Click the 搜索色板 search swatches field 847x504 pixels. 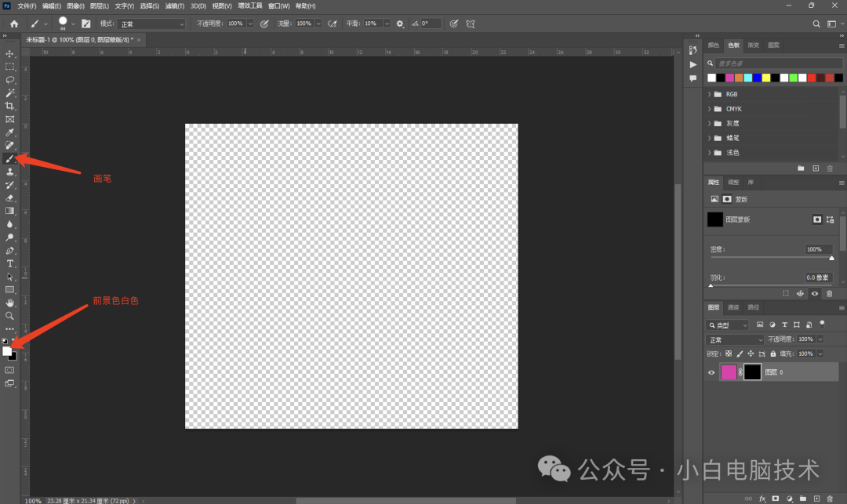tap(779, 63)
